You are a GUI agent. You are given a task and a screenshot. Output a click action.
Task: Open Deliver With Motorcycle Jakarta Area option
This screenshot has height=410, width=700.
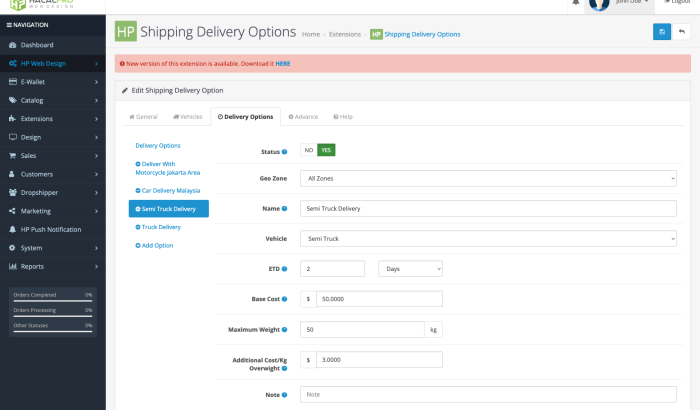[x=169, y=168]
